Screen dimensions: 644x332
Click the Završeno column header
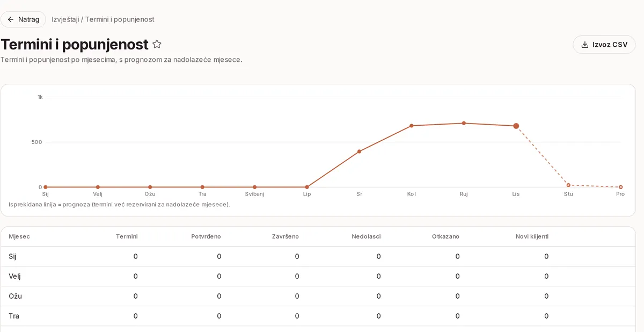pos(286,236)
